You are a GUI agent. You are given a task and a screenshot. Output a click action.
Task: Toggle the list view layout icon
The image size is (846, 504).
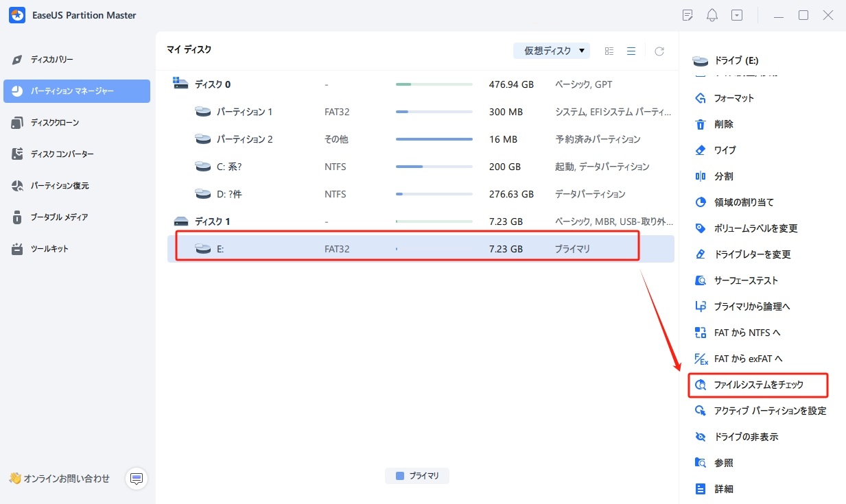[631, 50]
